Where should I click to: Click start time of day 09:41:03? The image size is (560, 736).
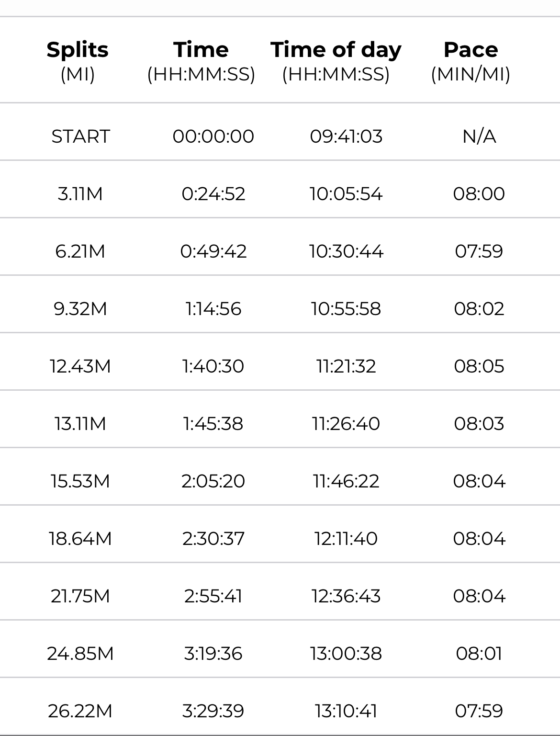[346, 136]
